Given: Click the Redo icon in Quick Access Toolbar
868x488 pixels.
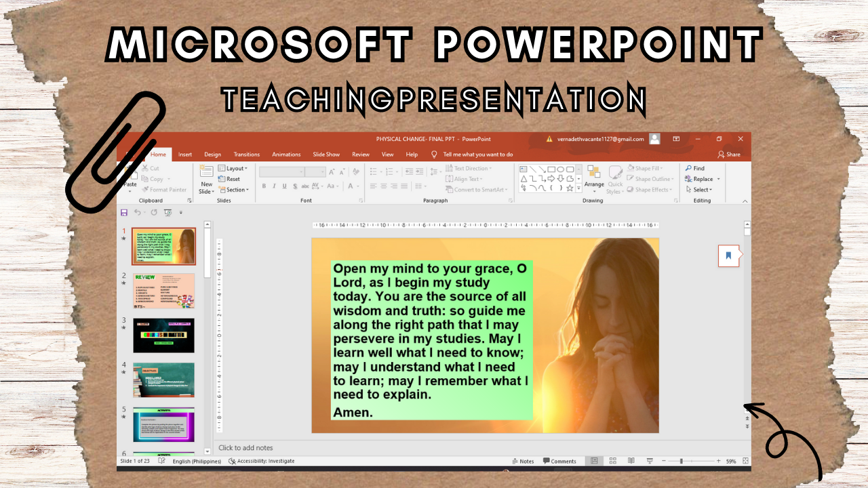Looking at the screenshot, I should [154, 213].
